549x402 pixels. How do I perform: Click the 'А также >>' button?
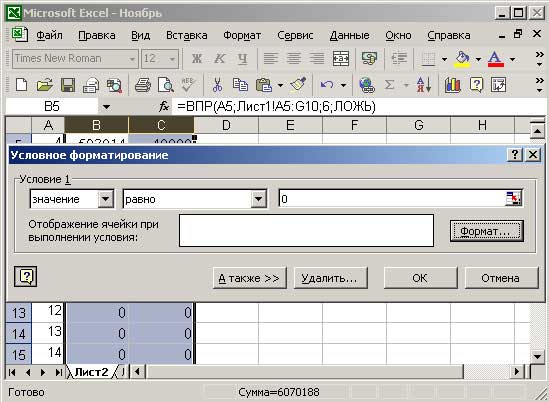point(249,278)
